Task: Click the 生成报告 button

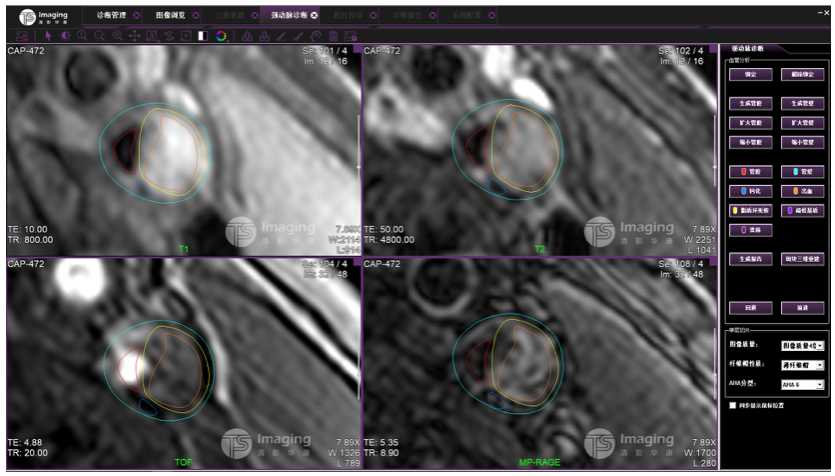Action: pos(751,257)
